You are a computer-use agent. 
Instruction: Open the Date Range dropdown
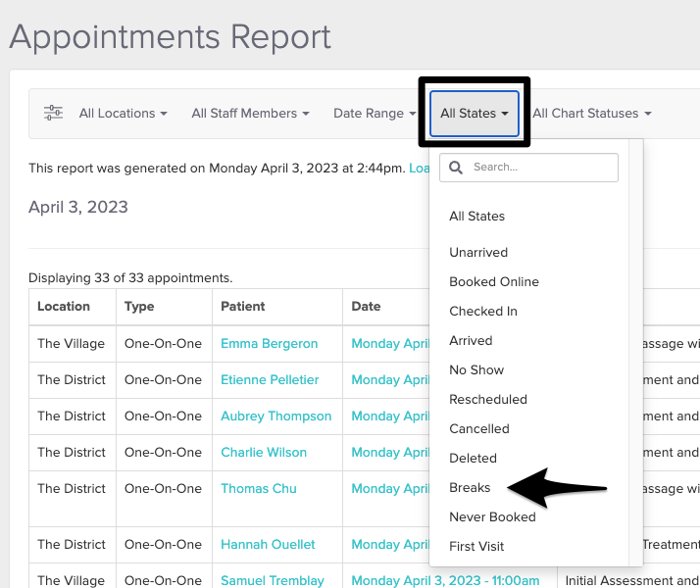pos(374,114)
